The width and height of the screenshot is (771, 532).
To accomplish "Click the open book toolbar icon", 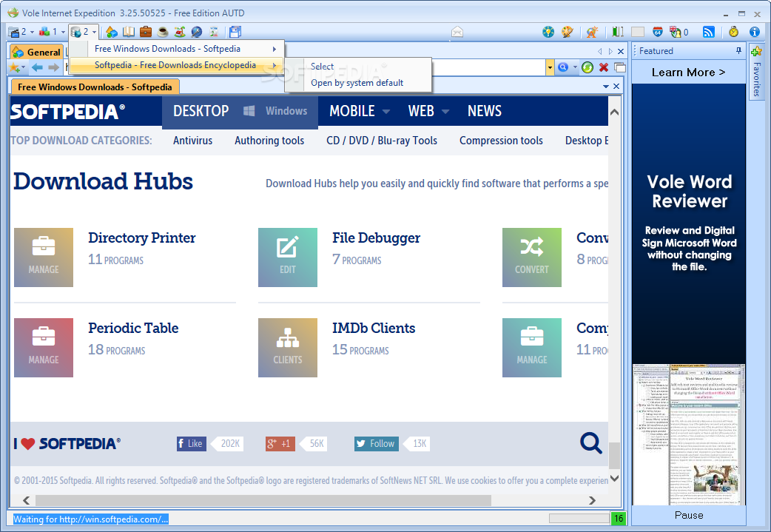I will (x=129, y=32).
